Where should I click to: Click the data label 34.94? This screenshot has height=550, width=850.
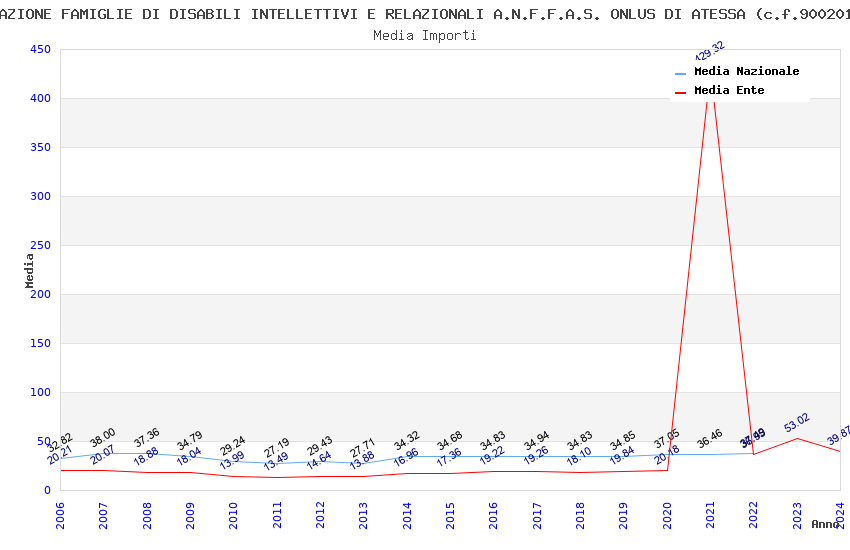click(x=537, y=441)
